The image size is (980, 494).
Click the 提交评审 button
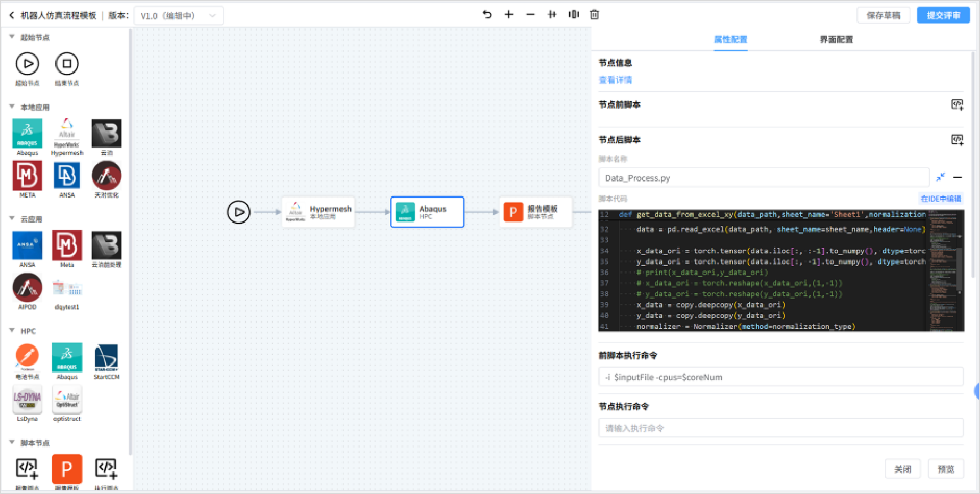943,15
